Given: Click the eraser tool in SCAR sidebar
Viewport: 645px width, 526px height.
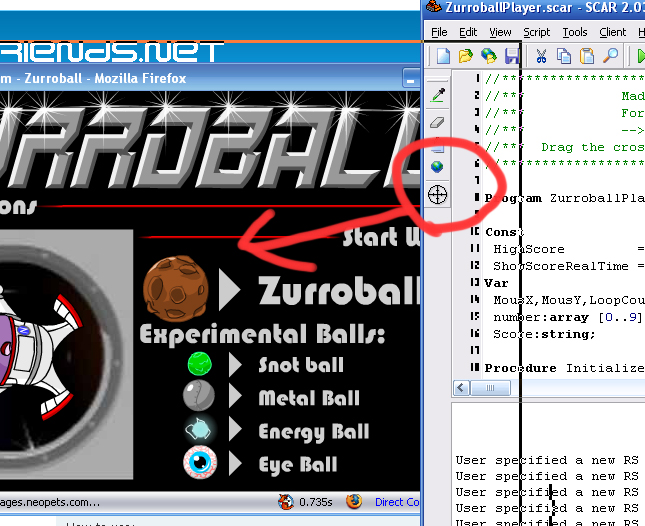Looking at the screenshot, I should click(x=437, y=121).
